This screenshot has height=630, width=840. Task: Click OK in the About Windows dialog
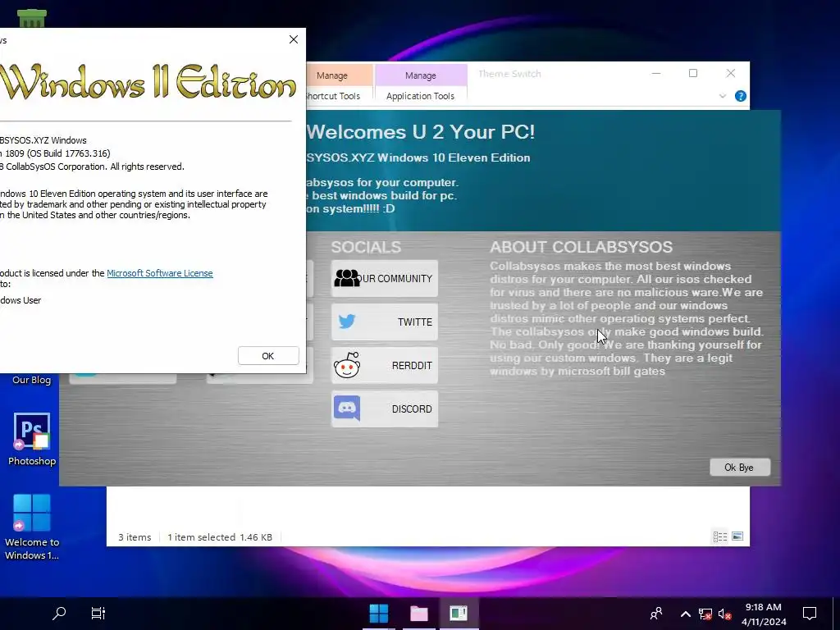(268, 356)
